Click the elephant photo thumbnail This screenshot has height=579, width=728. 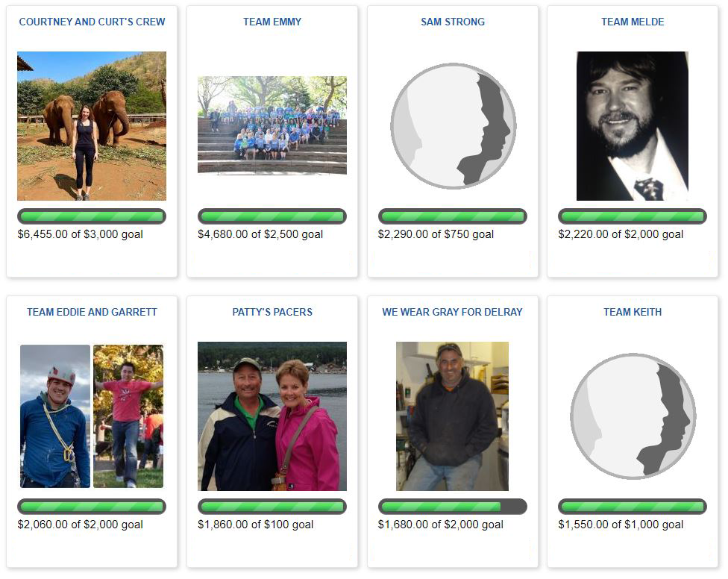tap(92, 126)
